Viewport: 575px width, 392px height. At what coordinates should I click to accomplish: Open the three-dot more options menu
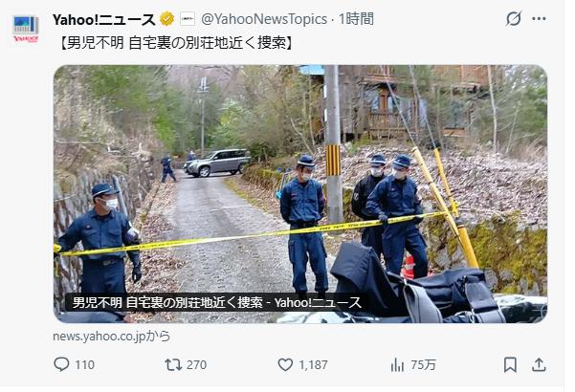click(539, 19)
